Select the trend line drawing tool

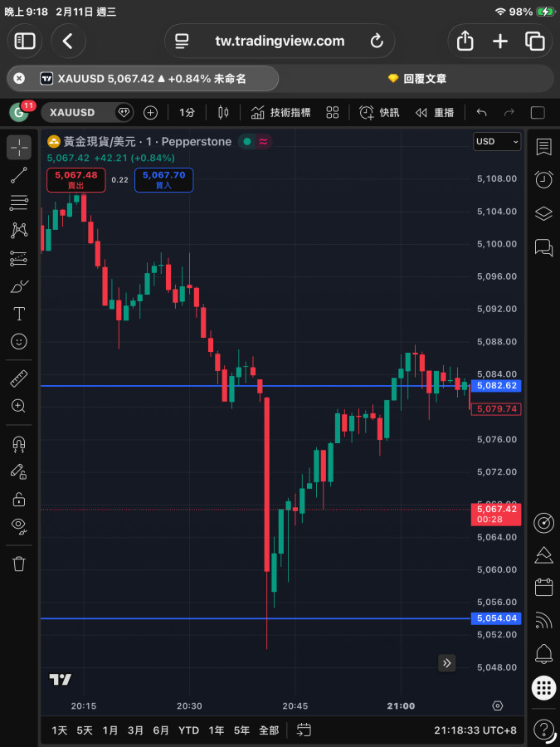[x=19, y=175]
